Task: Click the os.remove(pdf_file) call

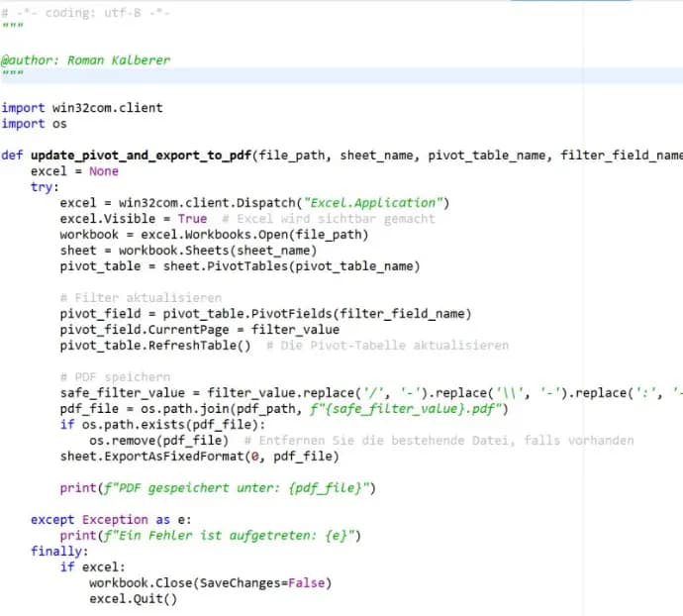Action: 158,441
